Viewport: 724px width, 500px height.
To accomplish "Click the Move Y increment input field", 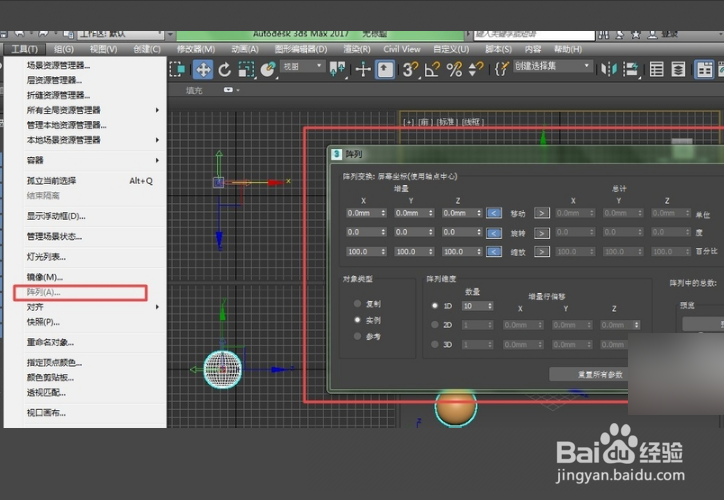I will point(410,213).
